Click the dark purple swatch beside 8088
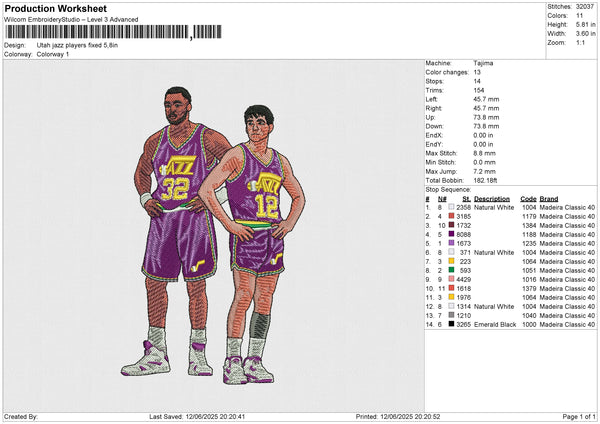This screenshot has width=600, height=424. coord(452,234)
